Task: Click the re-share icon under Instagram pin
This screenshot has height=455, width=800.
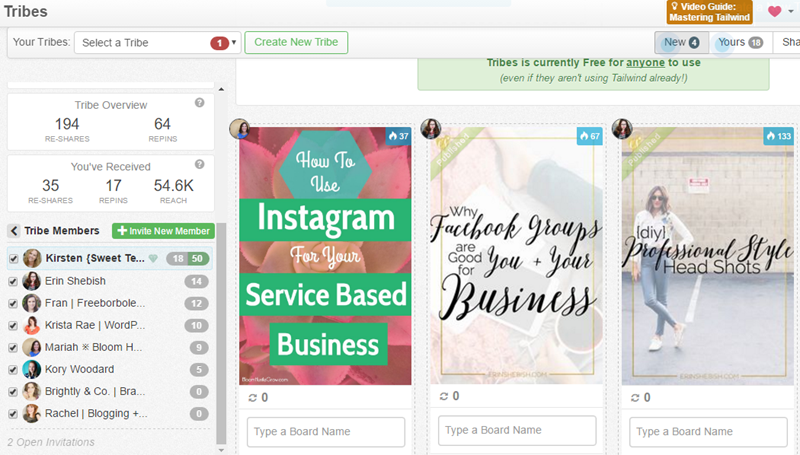Action: 253,398
